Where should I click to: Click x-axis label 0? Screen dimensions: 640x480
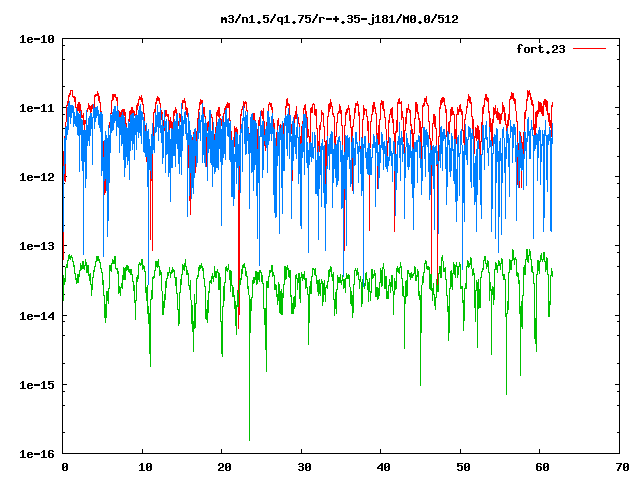pos(64,467)
